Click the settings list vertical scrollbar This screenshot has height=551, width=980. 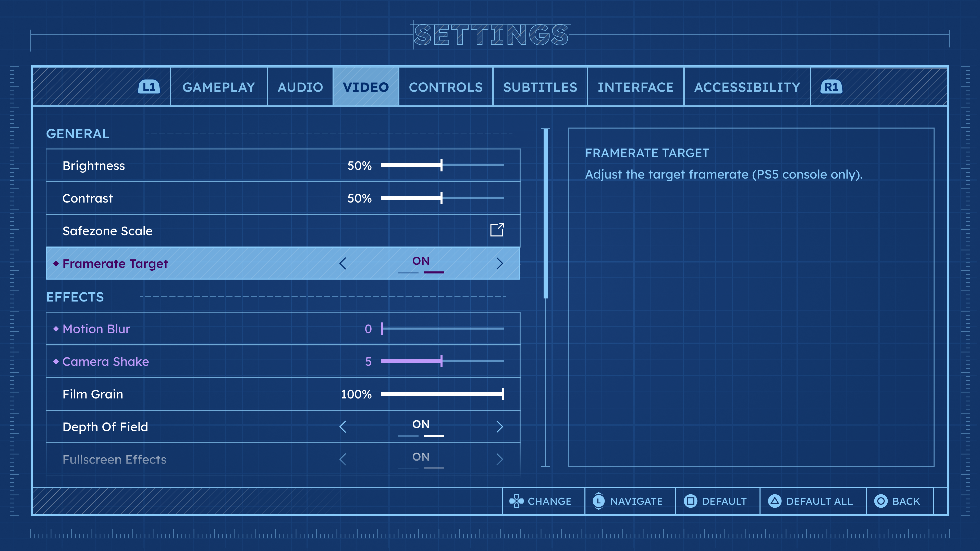click(546, 214)
